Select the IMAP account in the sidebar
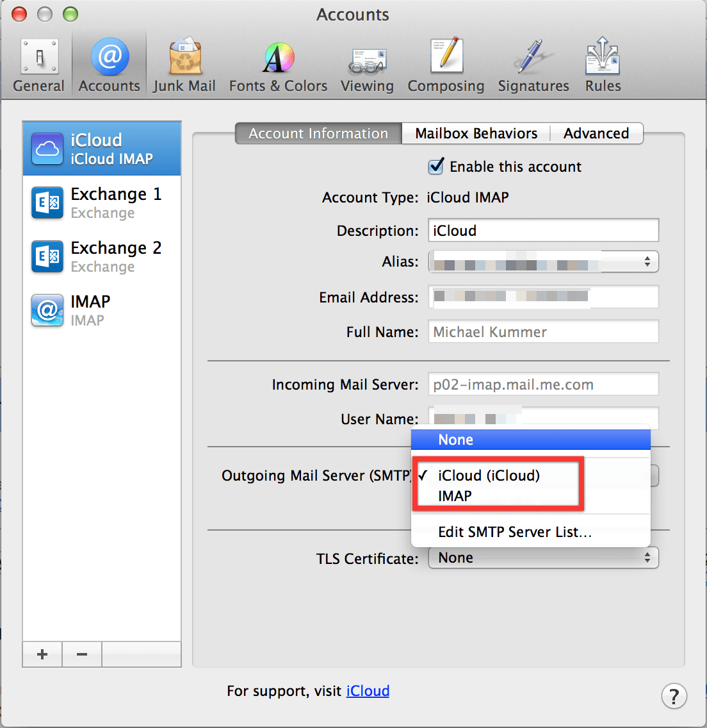This screenshot has width=707, height=728. 102,310
